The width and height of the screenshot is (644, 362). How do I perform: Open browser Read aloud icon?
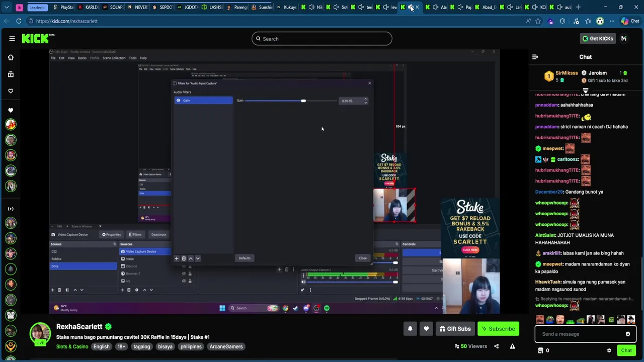click(x=528, y=21)
